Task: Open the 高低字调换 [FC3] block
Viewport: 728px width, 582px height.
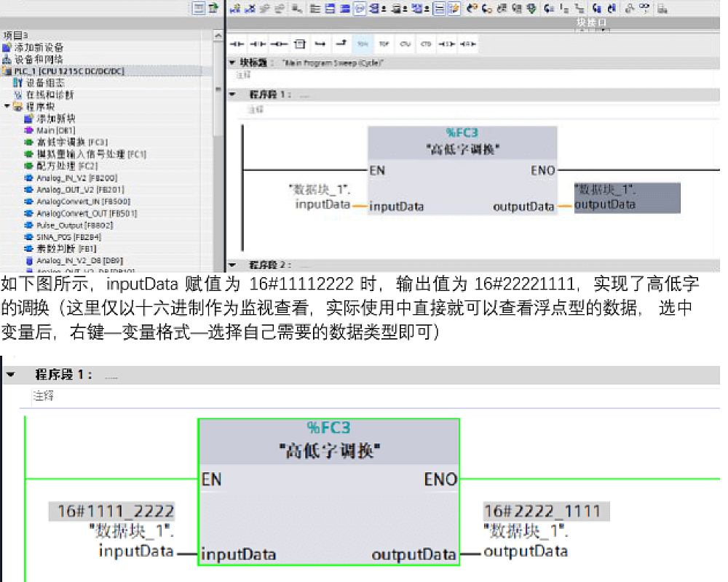Action: pos(71,142)
